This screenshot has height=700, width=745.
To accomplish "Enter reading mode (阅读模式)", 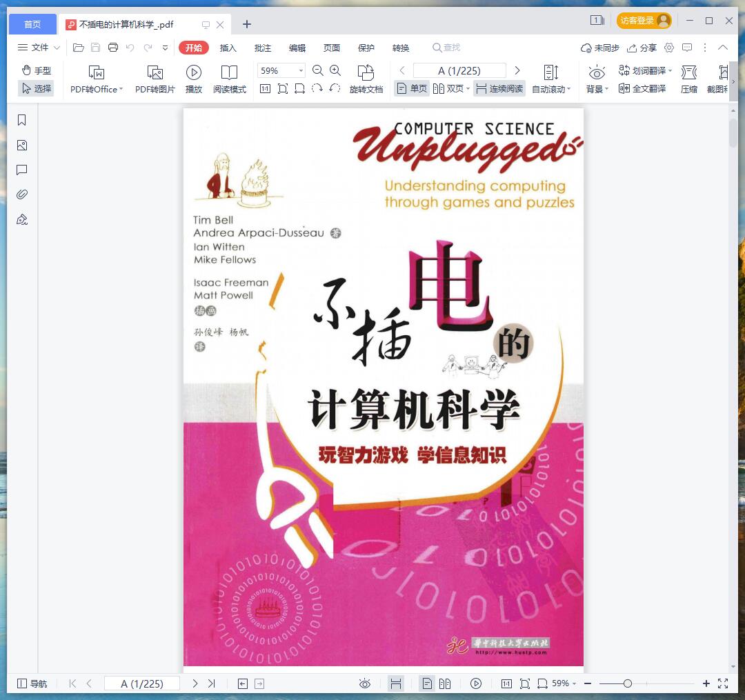I will 230,79.
